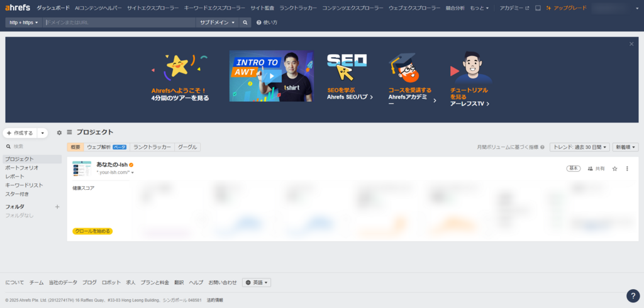Viewport: 644px width, 308px height.
Task: Open ランクトラッカー in the top menu
Action: tap(298, 8)
